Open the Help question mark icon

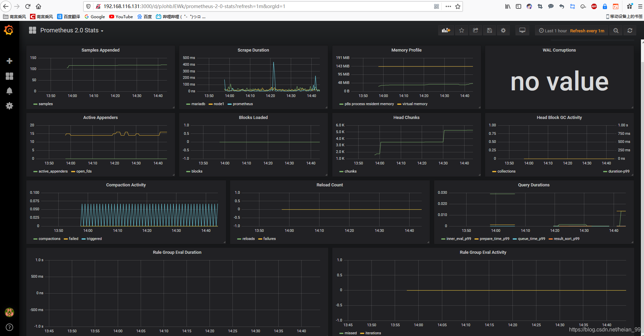9,327
